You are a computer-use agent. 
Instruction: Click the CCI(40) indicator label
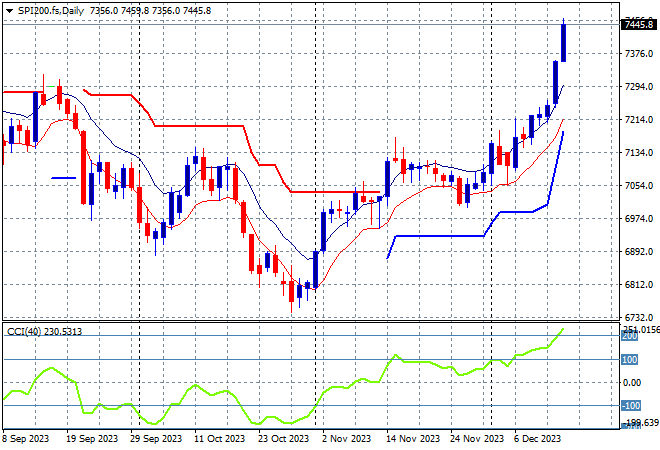pyautogui.click(x=42, y=332)
